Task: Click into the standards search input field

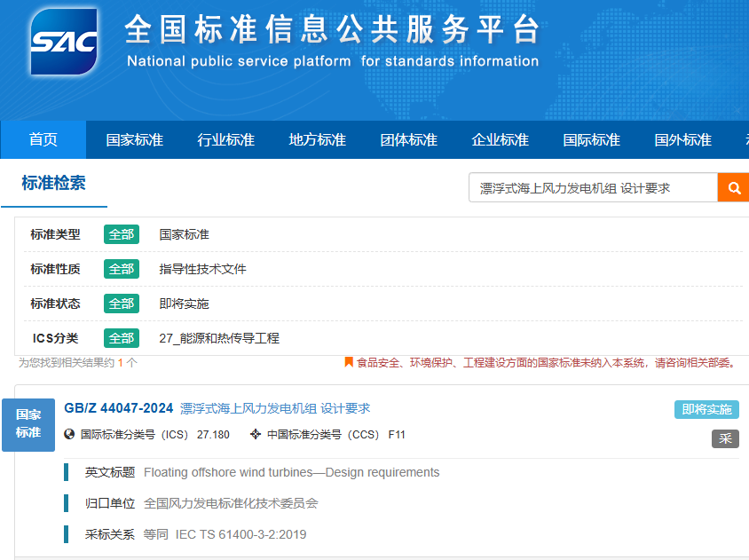Action: pyautogui.click(x=592, y=188)
